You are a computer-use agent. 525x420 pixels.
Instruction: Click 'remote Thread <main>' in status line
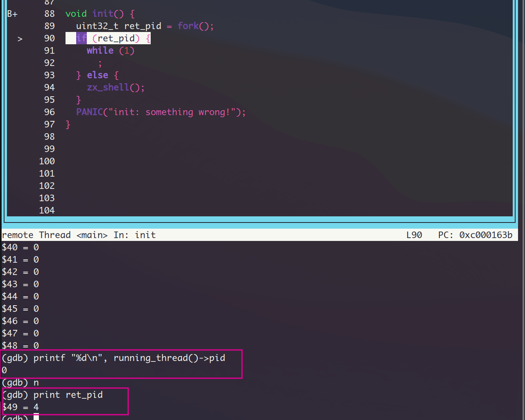point(55,235)
